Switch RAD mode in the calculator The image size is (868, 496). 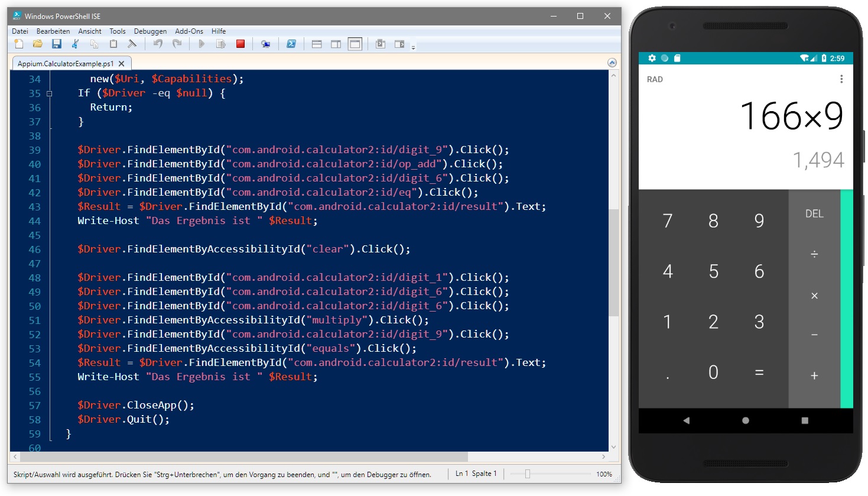[654, 79]
